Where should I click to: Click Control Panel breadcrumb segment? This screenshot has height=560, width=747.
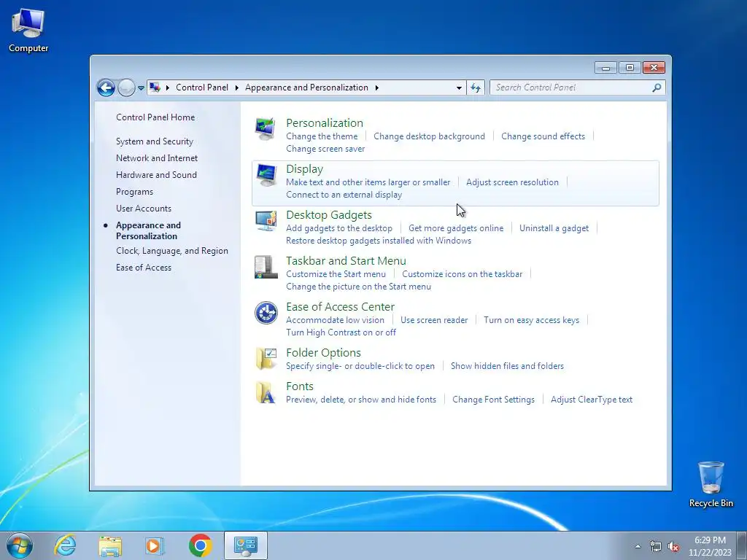(202, 87)
